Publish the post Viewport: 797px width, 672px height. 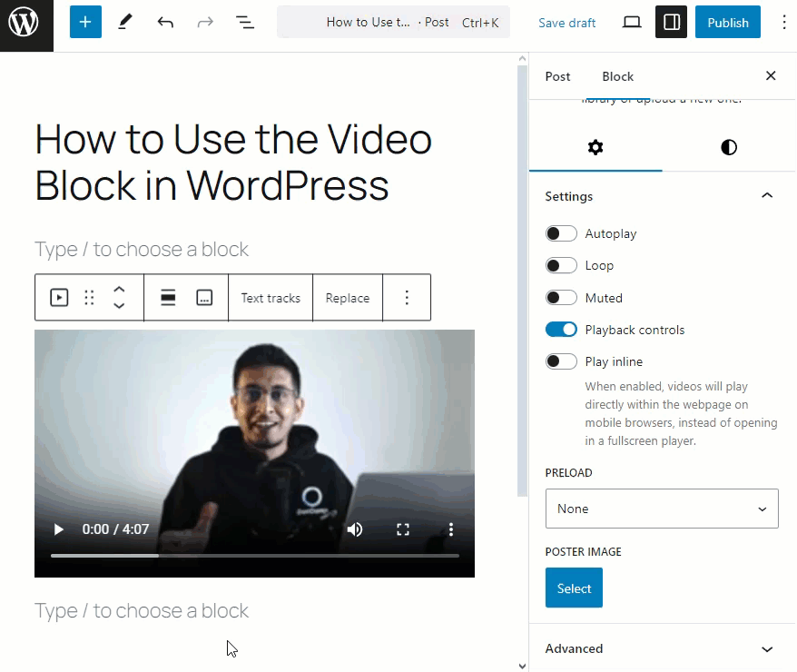point(728,23)
